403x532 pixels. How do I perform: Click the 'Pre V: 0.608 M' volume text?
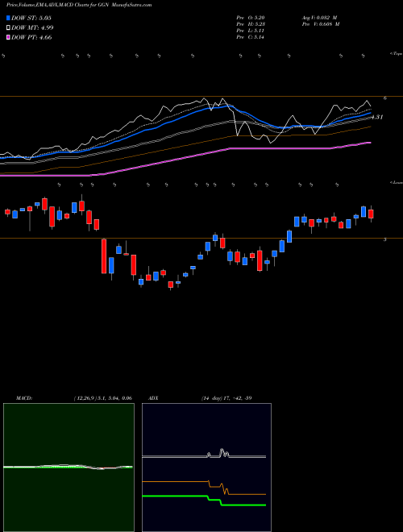click(x=321, y=24)
